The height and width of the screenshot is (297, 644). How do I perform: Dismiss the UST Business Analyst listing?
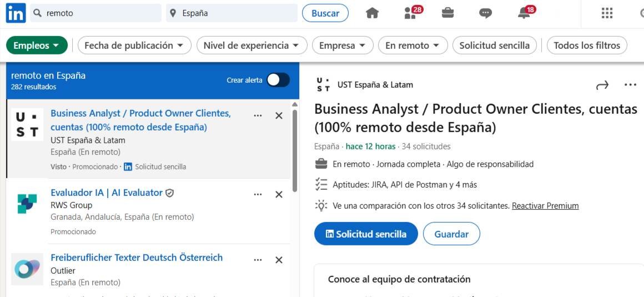click(x=279, y=116)
